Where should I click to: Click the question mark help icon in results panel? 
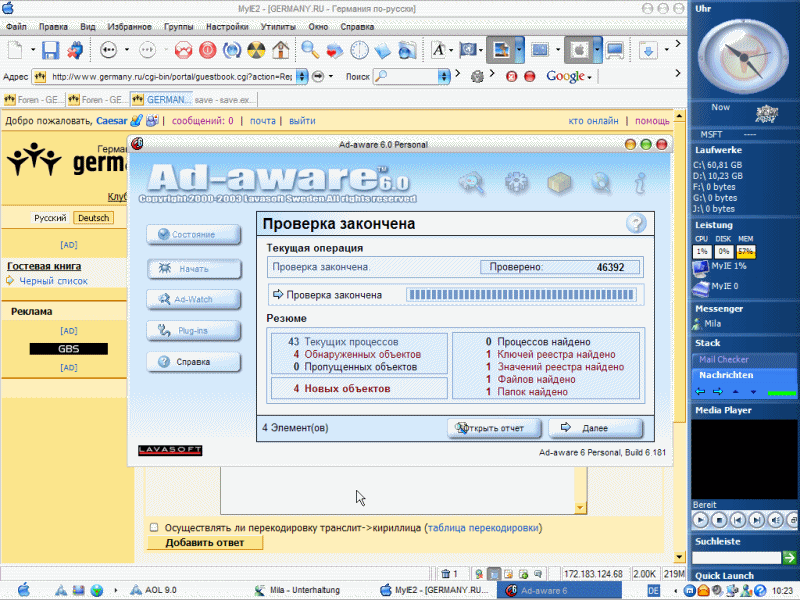[x=636, y=223]
